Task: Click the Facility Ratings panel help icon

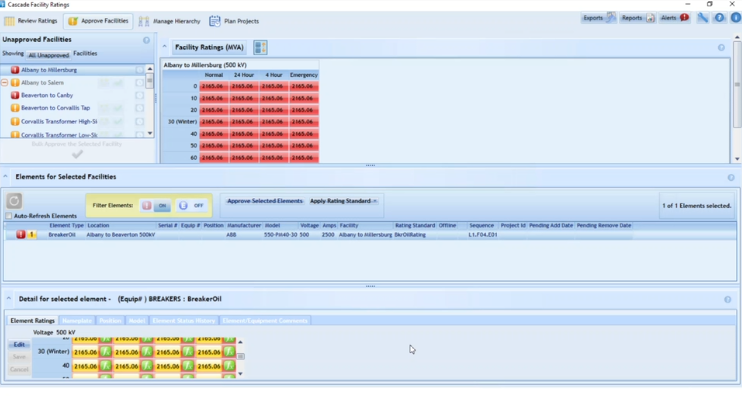Action: click(x=721, y=47)
